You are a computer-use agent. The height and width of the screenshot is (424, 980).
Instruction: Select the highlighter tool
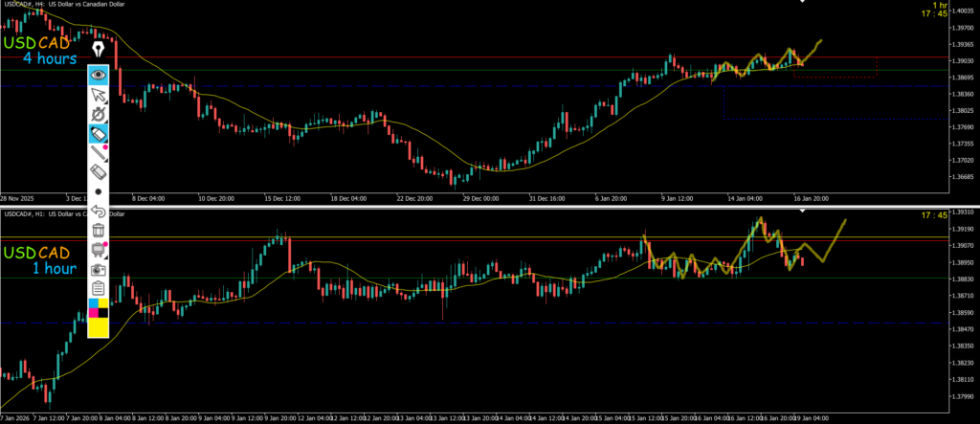pyautogui.click(x=98, y=134)
